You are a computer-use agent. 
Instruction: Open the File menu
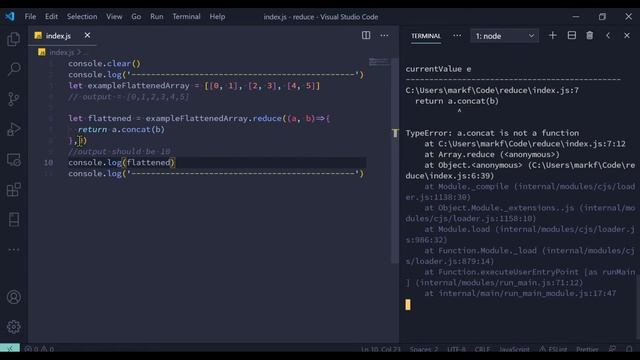coord(30,17)
